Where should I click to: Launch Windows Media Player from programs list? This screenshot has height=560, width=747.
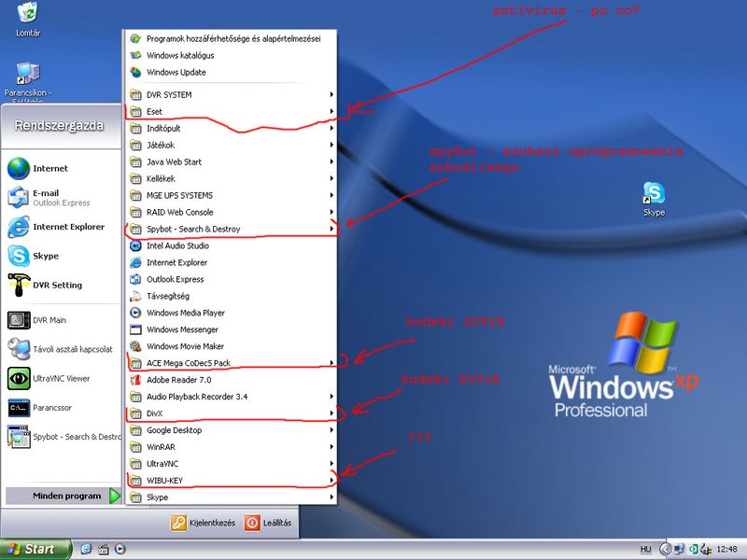pyautogui.click(x=231, y=313)
